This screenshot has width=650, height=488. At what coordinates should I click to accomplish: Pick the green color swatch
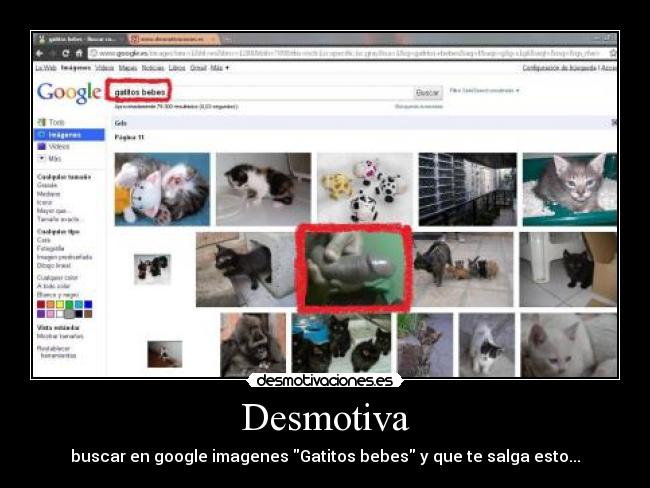(69, 304)
